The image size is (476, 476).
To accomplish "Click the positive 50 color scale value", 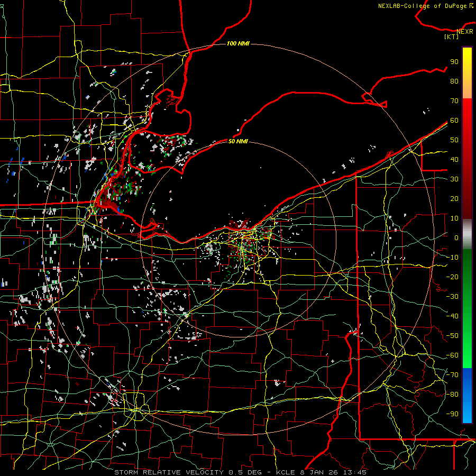I will 454,140.
